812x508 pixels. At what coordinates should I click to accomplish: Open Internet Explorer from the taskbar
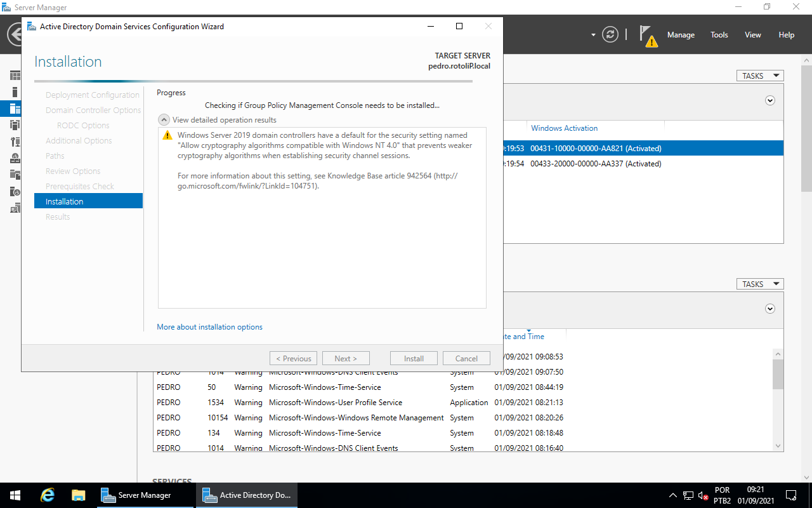pyautogui.click(x=48, y=495)
